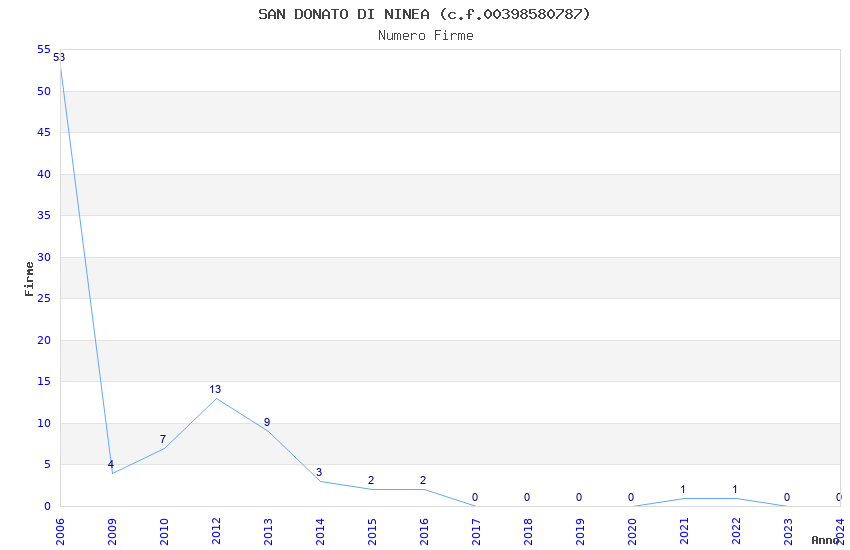The width and height of the screenshot is (850, 550).
Task: Click the value 2 above 2015
Action: 371,480
